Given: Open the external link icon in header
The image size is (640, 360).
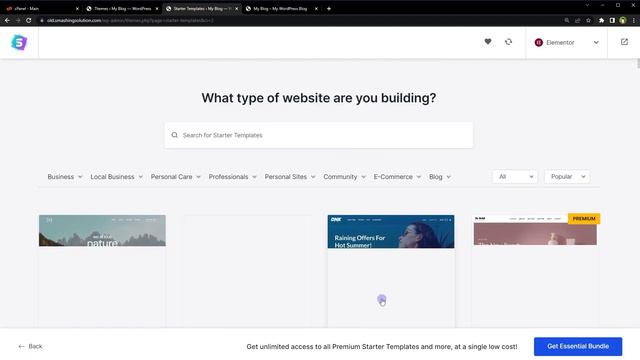Looking at the screenshot, I should [624, 42].
